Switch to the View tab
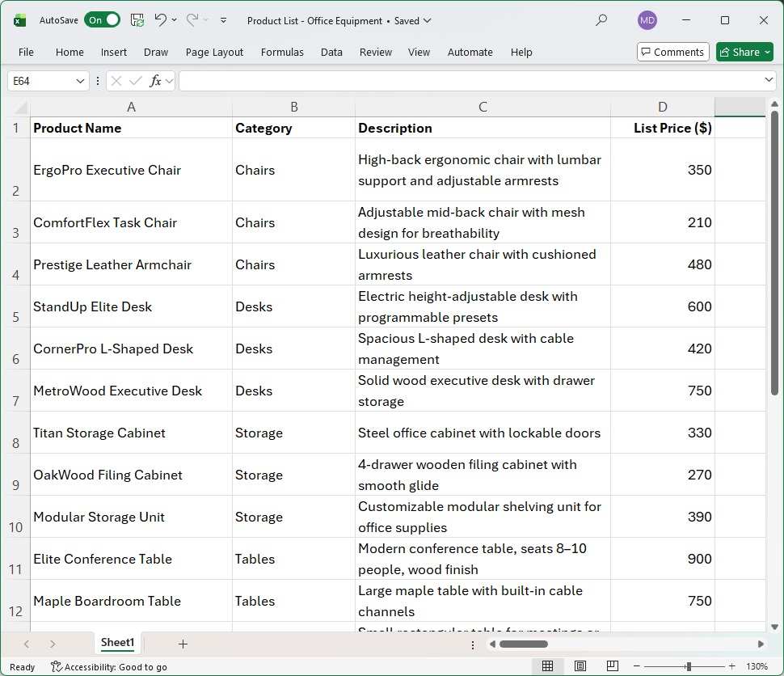Screen dimensions: 784x676 coord(419,52)
